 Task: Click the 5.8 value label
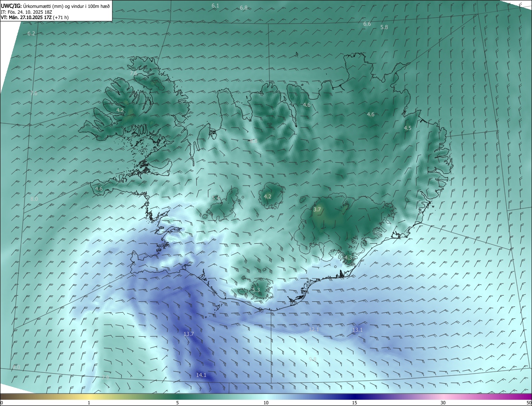tap(384, 27)
